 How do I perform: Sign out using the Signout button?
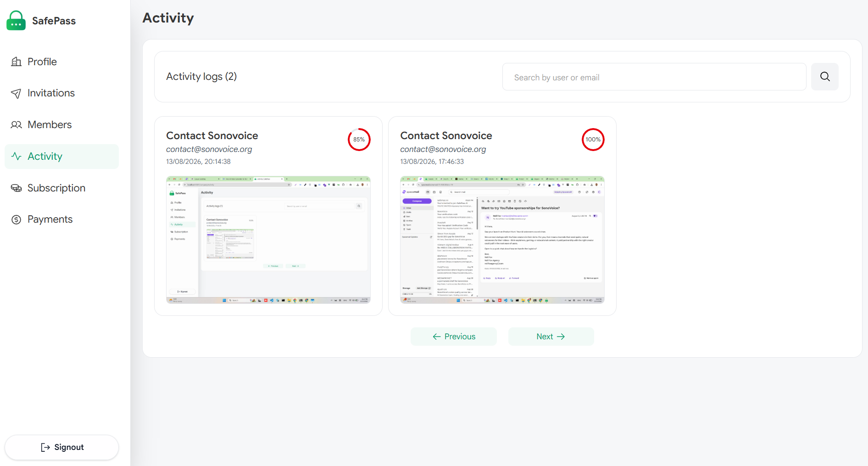pyautogui.click(x=61, y=447)
